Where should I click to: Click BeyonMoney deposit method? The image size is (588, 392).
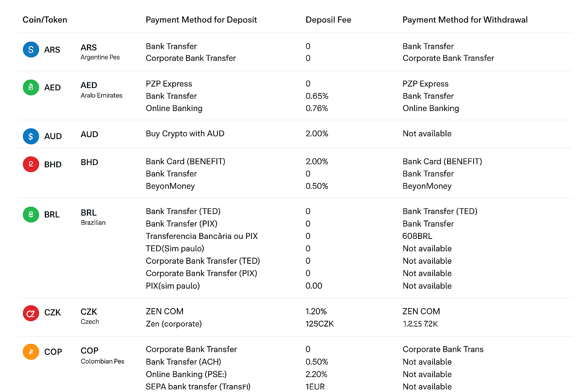point(170,186)
